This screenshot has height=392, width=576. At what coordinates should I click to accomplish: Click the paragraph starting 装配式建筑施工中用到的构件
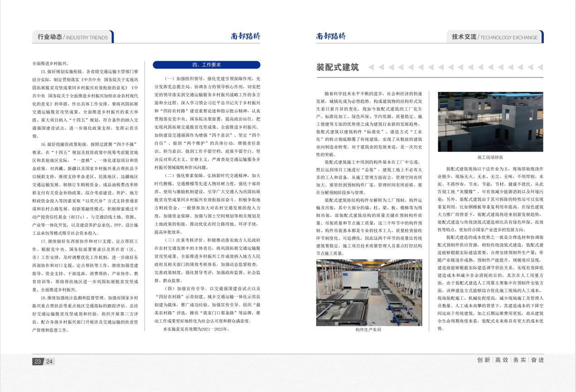(369, 178)
